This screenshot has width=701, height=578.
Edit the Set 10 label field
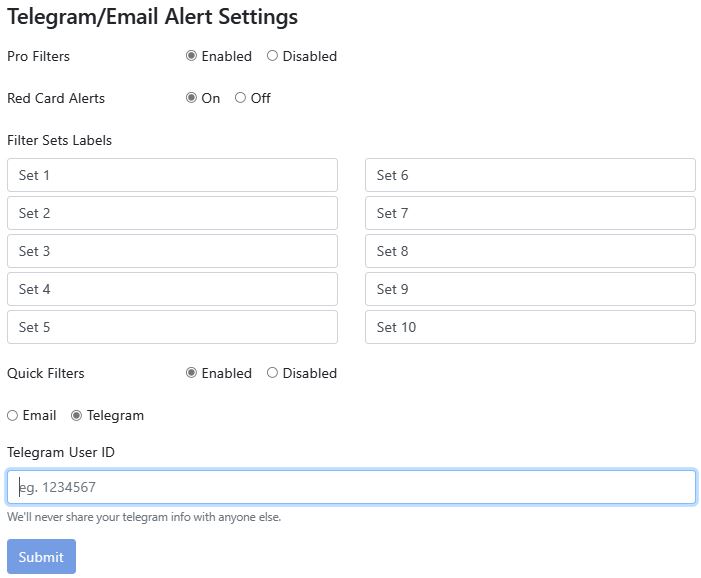pos(530,327)
